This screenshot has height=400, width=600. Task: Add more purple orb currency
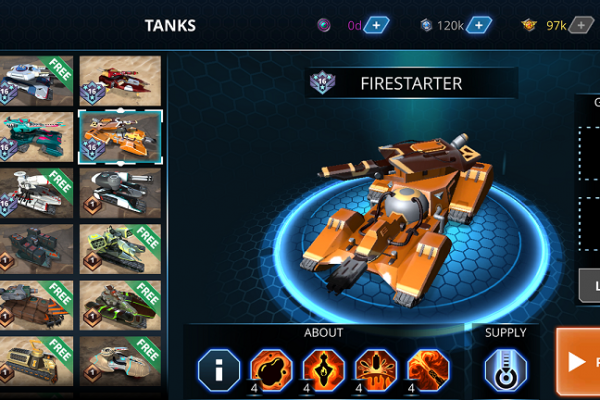tap(376, 25)
